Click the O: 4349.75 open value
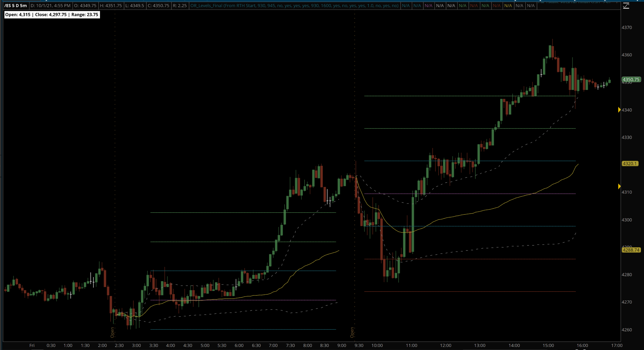644x350 pixels. pos(85,6)
